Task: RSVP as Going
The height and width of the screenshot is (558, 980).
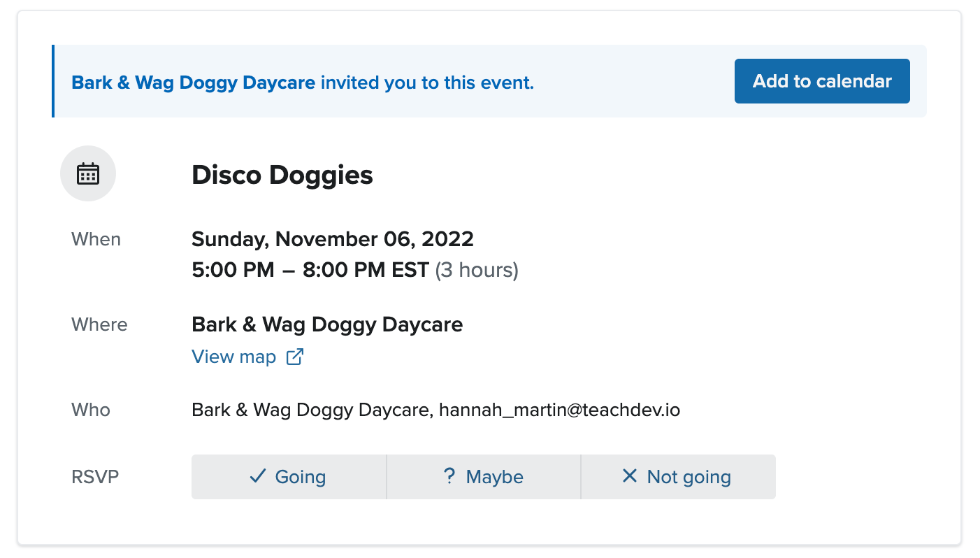Action: point(289,477)
